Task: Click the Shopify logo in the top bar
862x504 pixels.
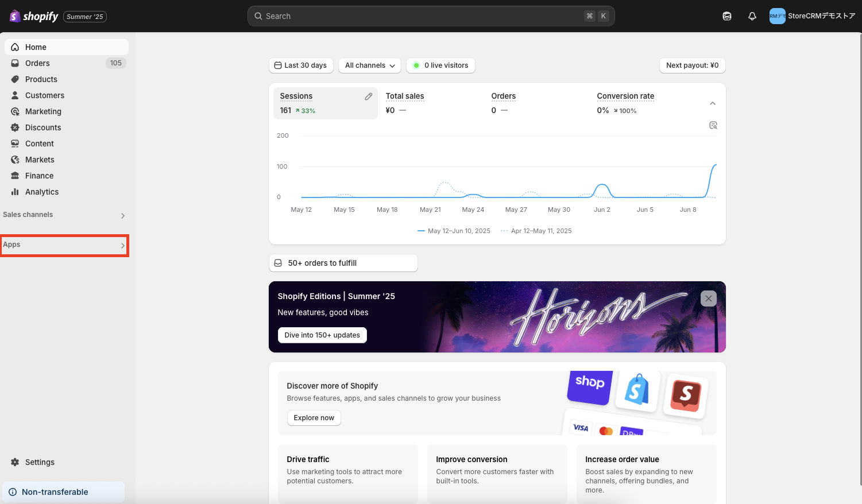Action: 34,16
